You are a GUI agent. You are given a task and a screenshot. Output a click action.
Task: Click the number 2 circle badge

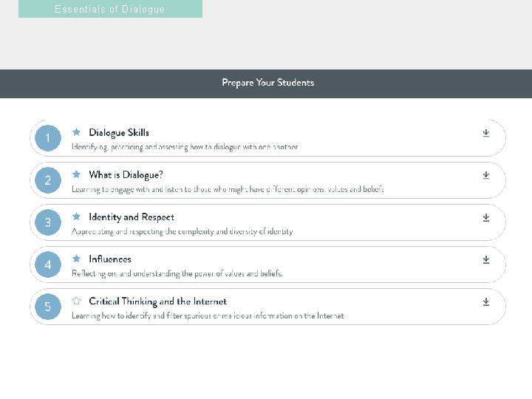tap(48, 180)
